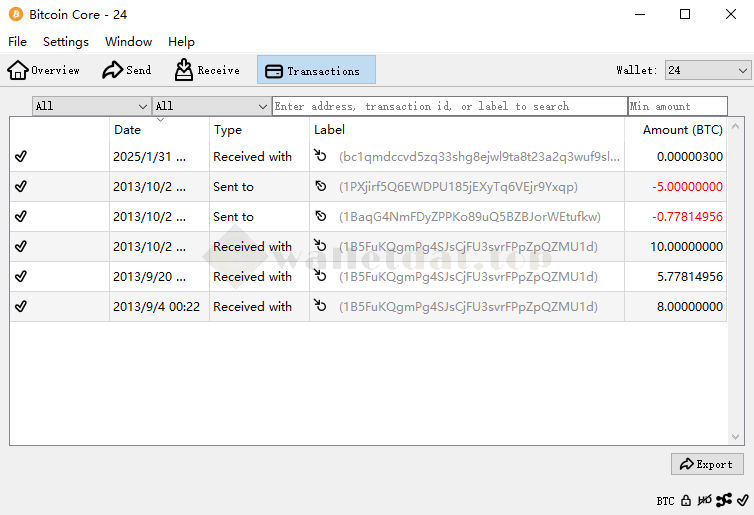
Task: Open the Wallet selector dropdown
Action: click(707, 70)
